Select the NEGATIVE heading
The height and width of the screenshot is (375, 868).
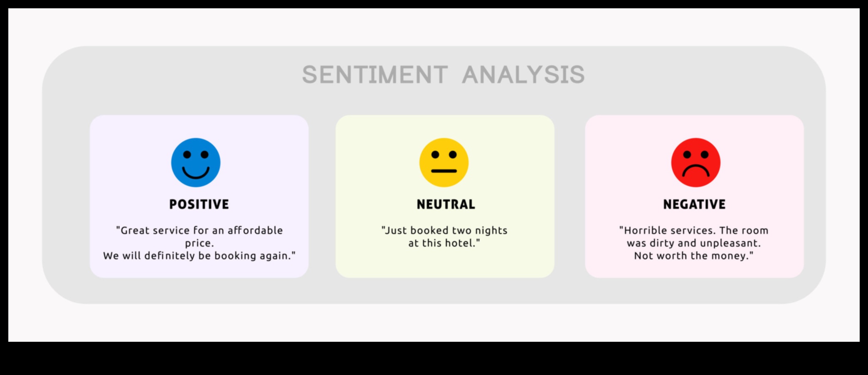pos(694,204)
